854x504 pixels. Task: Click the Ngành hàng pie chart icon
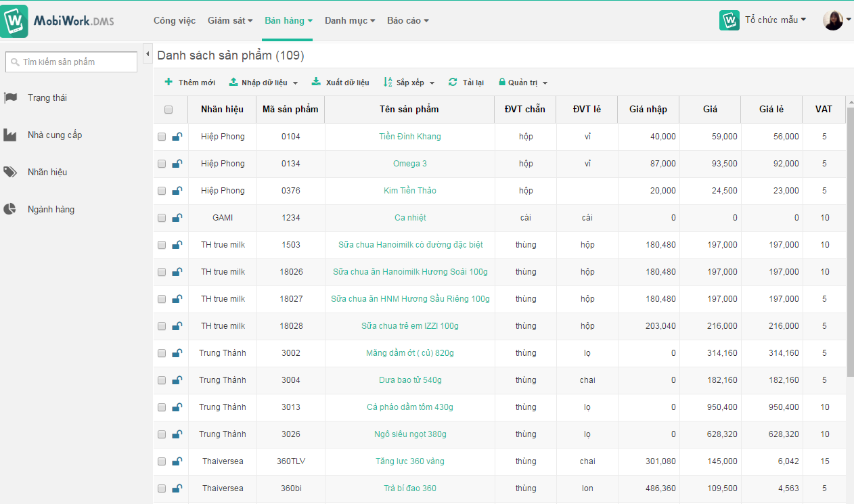10,210
